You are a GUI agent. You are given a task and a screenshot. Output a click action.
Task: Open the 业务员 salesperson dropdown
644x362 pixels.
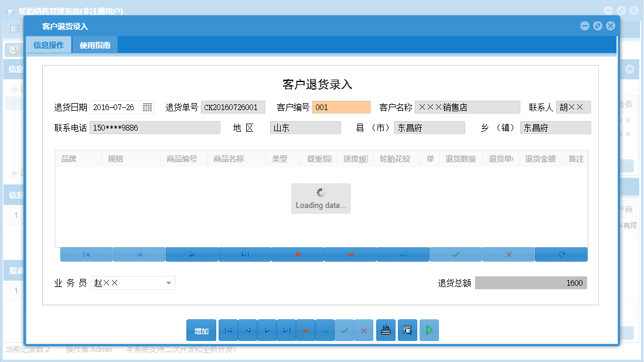(x=170, y=283)
